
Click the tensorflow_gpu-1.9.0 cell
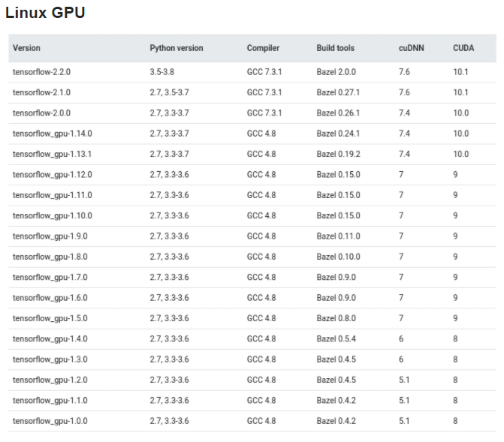50,236
